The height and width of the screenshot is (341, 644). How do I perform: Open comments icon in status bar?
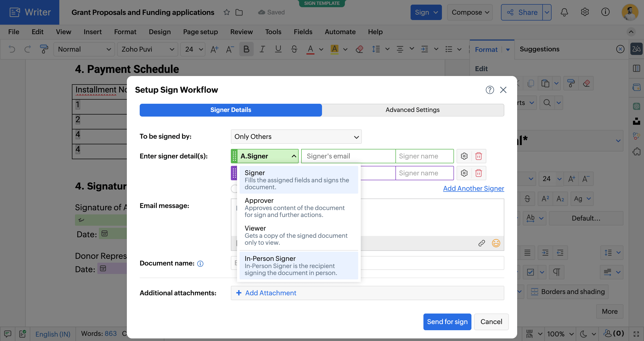[7, 334]
